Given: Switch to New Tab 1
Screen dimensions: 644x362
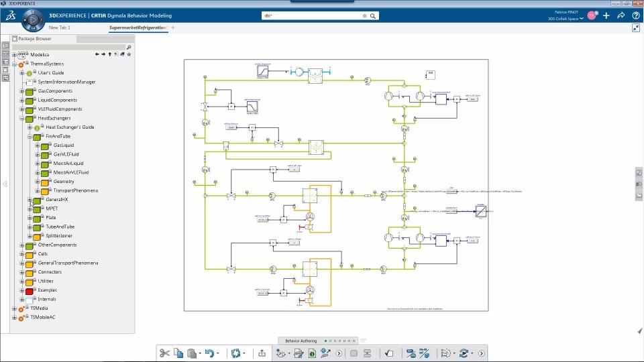Looking at the screenshot, I should (x=60, y=28).
